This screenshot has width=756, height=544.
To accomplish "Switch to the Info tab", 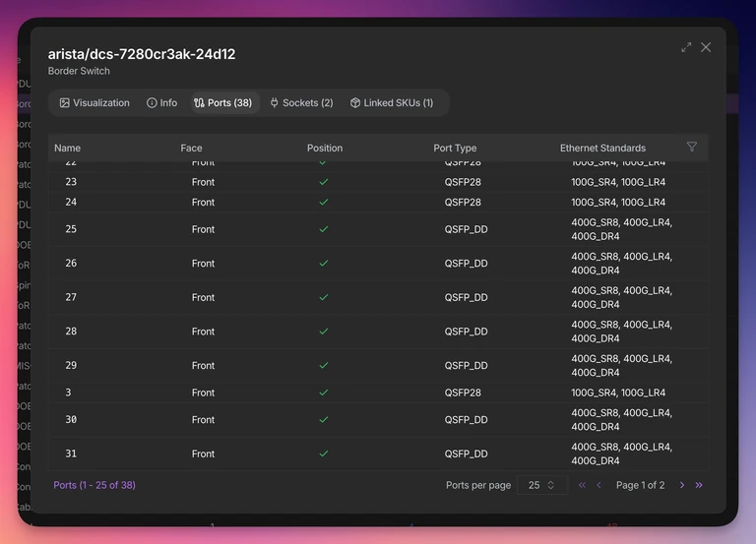I will click(x=162, y=102).
